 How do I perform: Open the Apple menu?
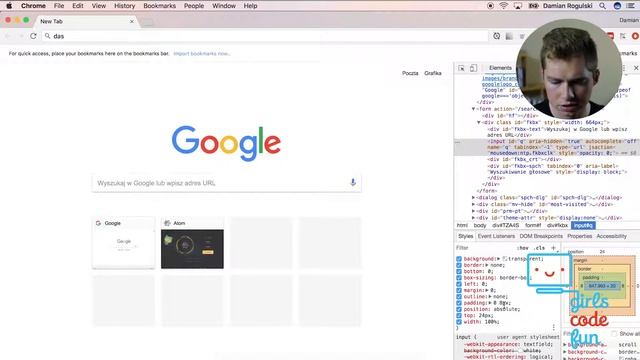(9, 6)
